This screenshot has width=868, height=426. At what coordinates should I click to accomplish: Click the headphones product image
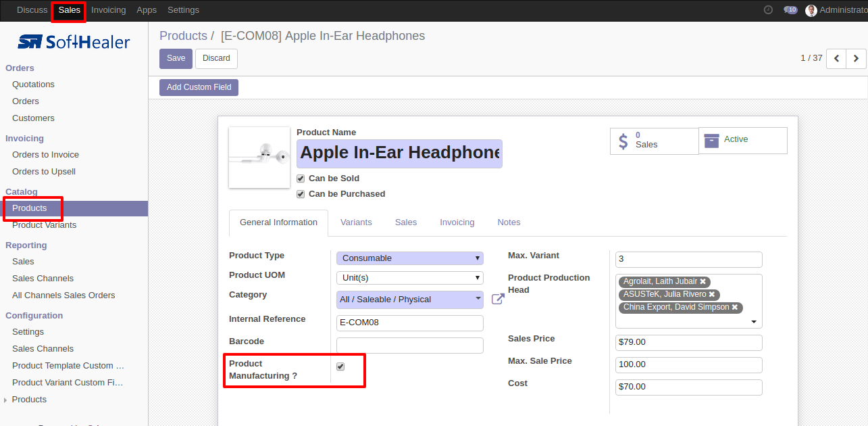pyautogui.click(x=259, y=158)
